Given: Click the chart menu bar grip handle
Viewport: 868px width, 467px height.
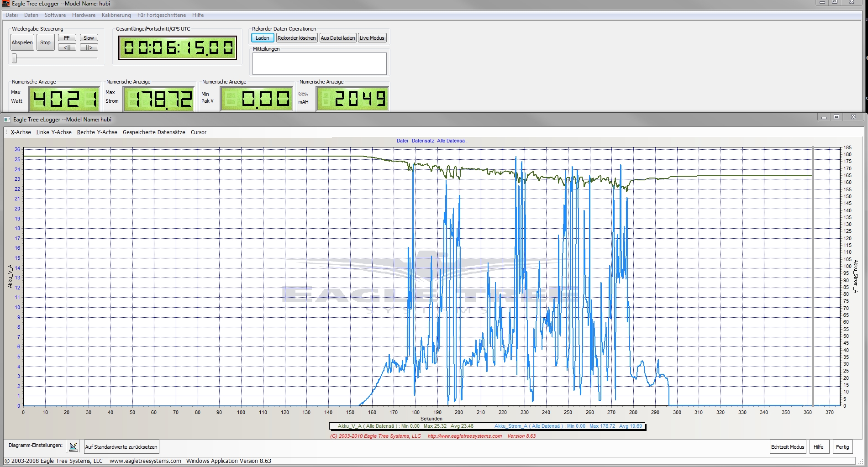Looking at the screenshot, I should pyautogui.click(x=6, y=132).
